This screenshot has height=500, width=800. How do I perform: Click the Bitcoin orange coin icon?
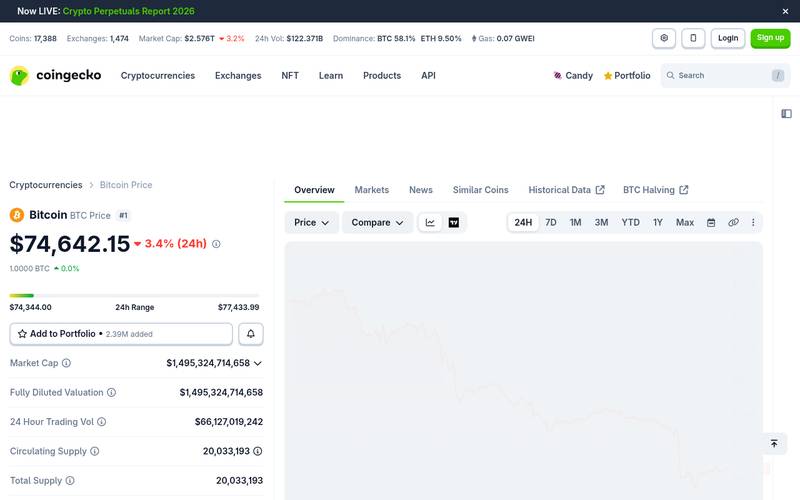click(x=17, y=215)
